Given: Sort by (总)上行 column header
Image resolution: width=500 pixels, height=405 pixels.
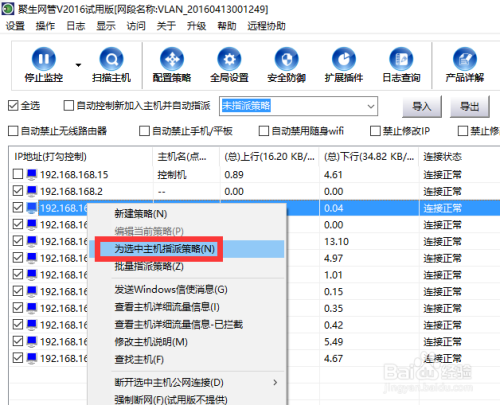Looking at the screenshot, I should tap(269, 156).
